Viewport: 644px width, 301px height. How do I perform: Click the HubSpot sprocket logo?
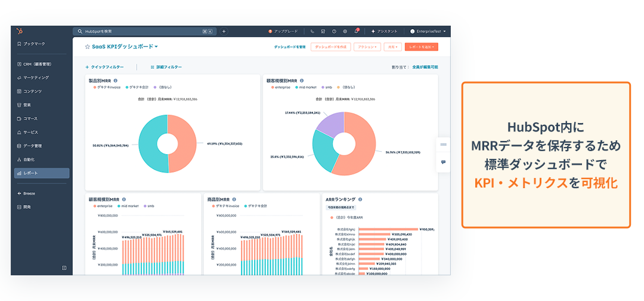click(x=20, y=31)
